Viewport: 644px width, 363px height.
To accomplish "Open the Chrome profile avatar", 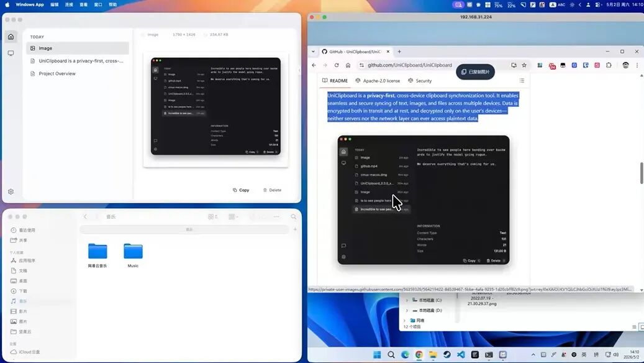I will 625,65.
